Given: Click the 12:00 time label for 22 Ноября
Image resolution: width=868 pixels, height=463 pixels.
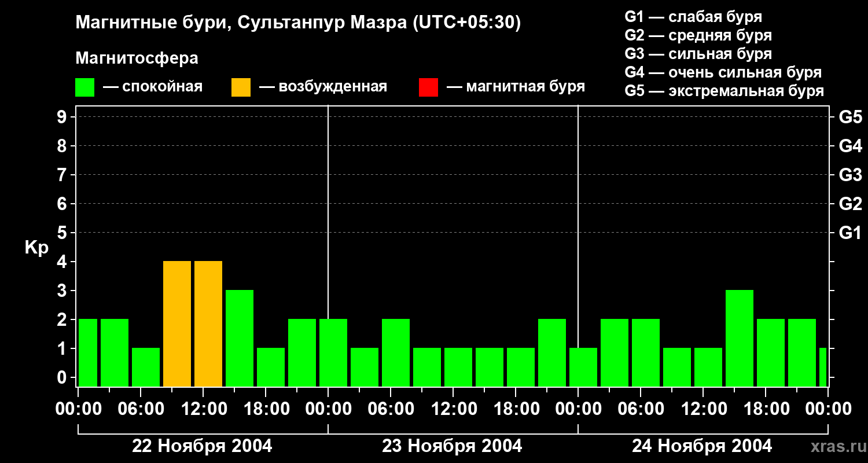Looking at the screenshot, I should pyautogui.click(x=204, y=409).
